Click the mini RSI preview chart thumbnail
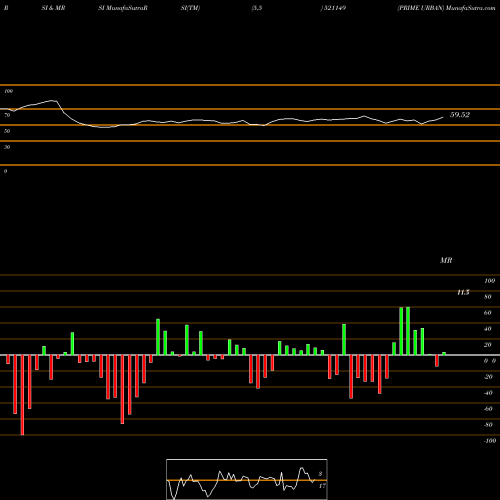 point(247,479)
